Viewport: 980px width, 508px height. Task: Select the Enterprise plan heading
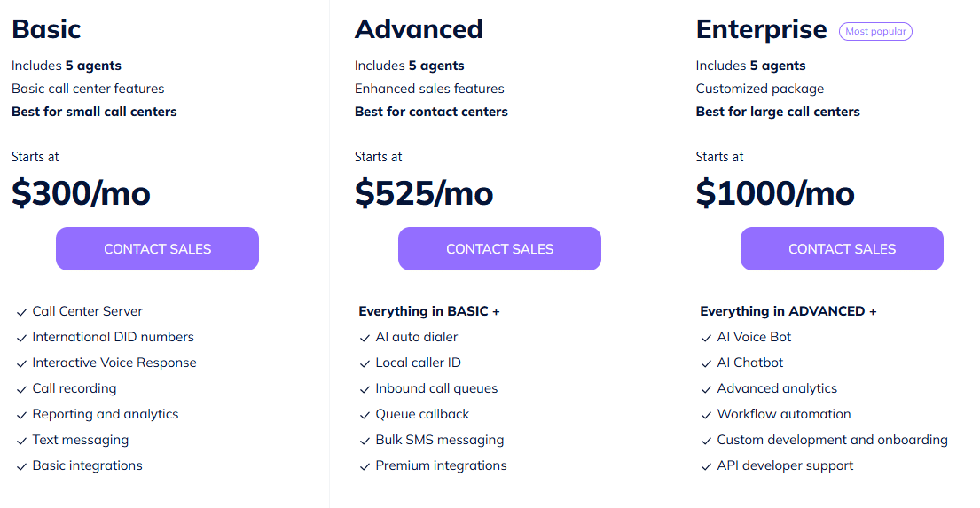point(761,29)
